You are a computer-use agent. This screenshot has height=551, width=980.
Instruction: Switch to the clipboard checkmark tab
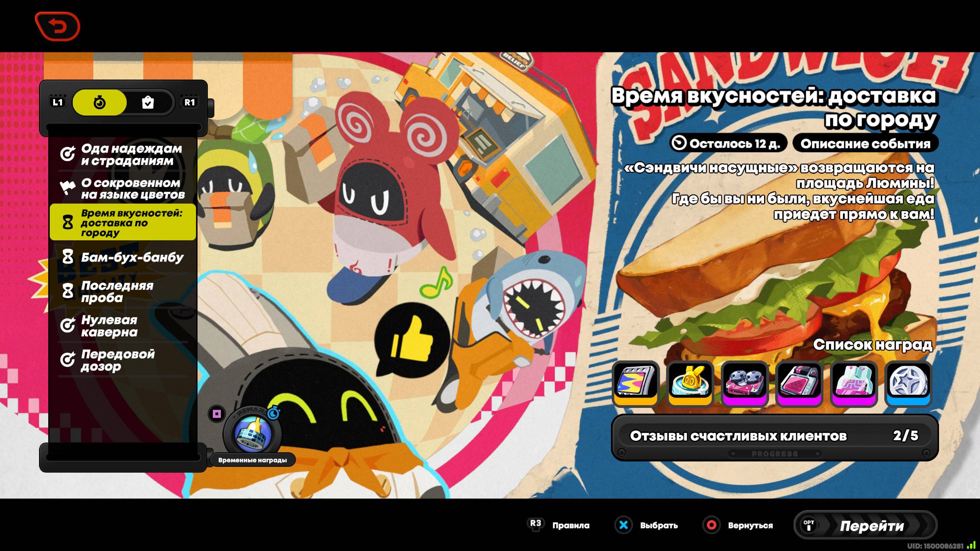(x=148, y=103)
